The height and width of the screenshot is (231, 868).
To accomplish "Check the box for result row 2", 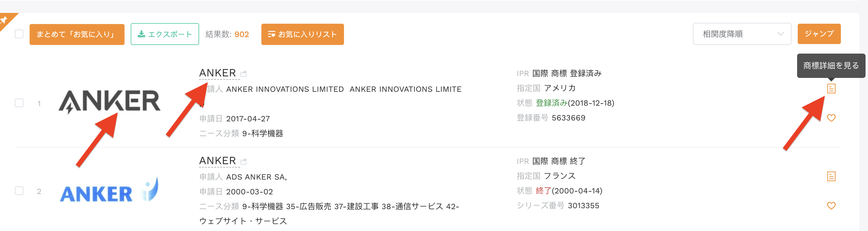I will [x=19, y=191].
